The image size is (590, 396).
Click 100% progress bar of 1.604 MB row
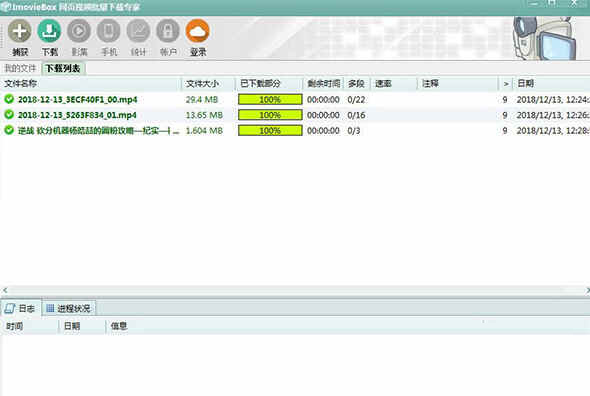coord(270,131)
